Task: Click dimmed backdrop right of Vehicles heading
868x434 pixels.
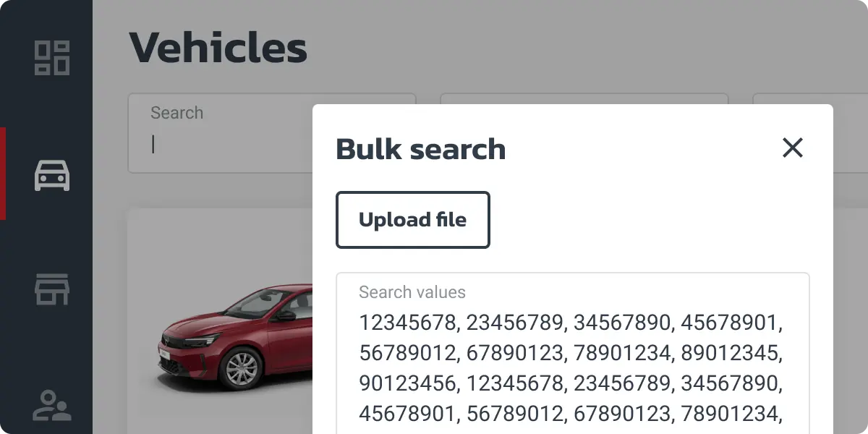Action: point(579,48)
